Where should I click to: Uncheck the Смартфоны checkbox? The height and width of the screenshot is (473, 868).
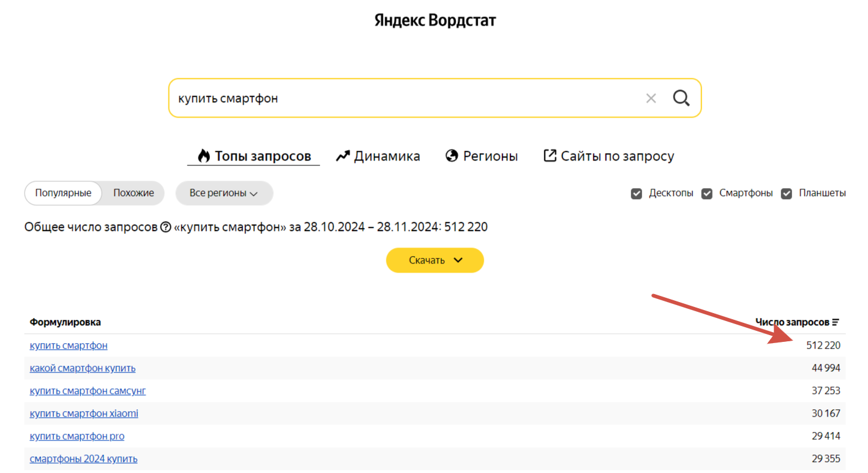707,194
